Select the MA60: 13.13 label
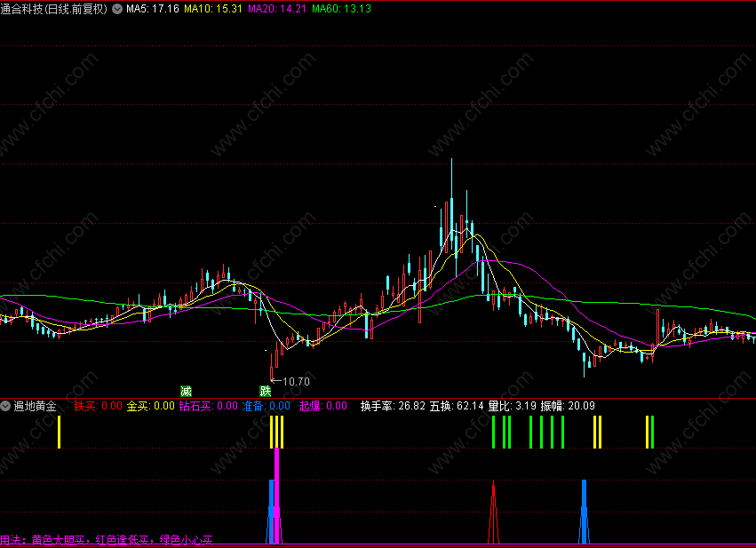 click(341, 9)
